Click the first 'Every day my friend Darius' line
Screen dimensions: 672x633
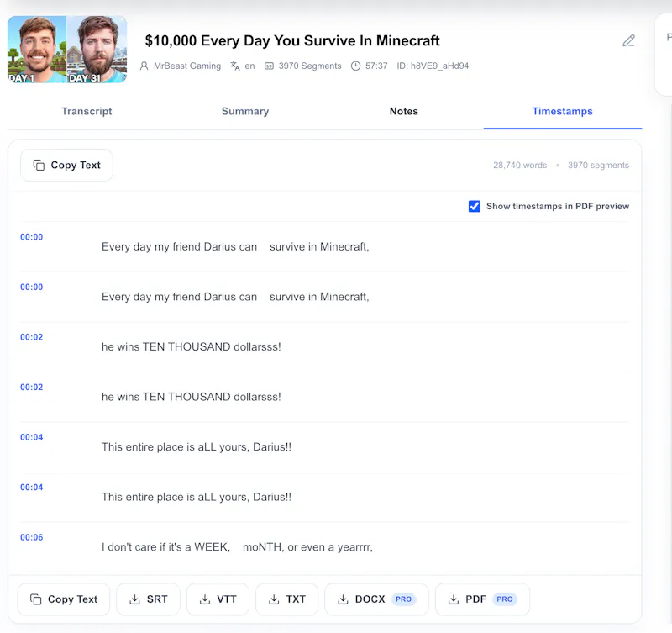click(235, 246)
